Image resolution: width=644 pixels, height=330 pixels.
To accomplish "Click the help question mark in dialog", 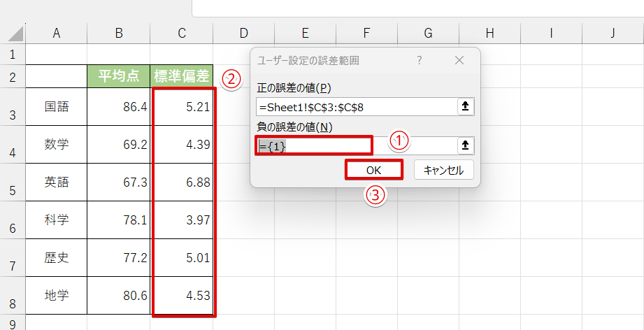I will coord(420,61).
